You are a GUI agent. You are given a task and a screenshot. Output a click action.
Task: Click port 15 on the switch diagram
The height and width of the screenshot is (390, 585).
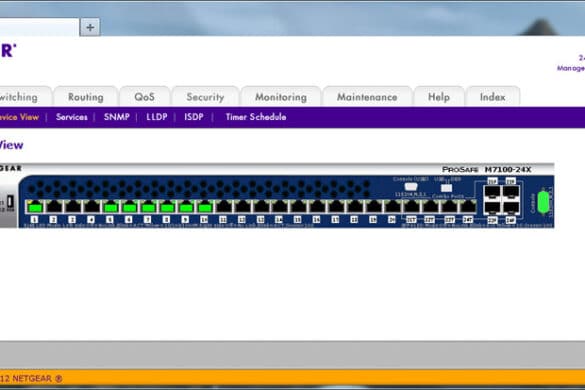click(x=298, y=207)
